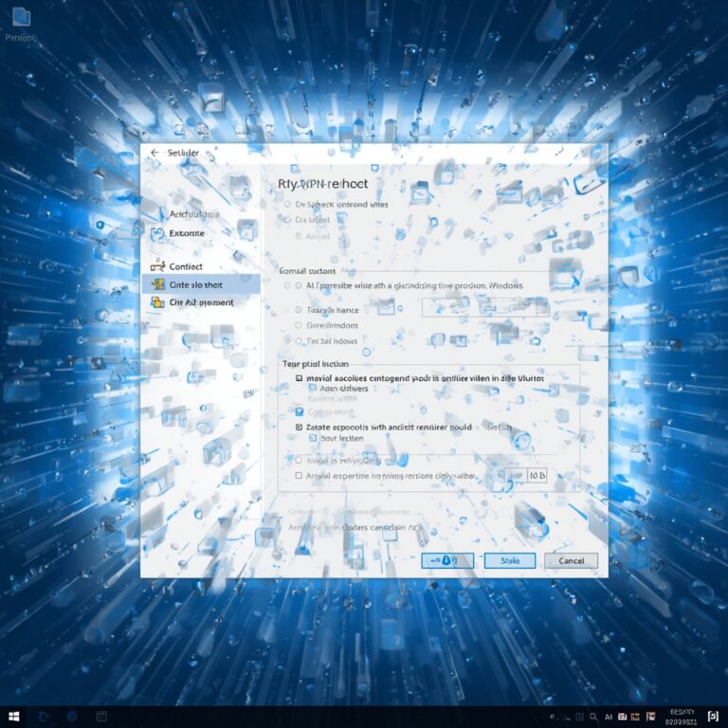Click the tray icon right of 'AI'
Viewport: 728px width, 728px height.
point(623,717)
